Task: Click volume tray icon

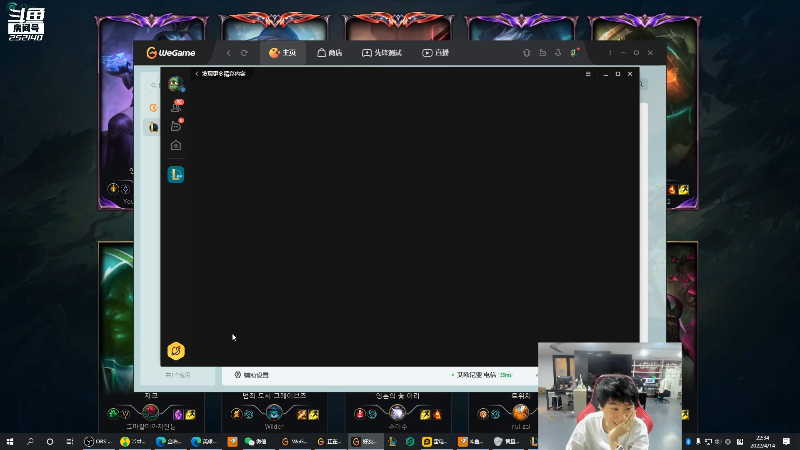Action: point(718,441)
